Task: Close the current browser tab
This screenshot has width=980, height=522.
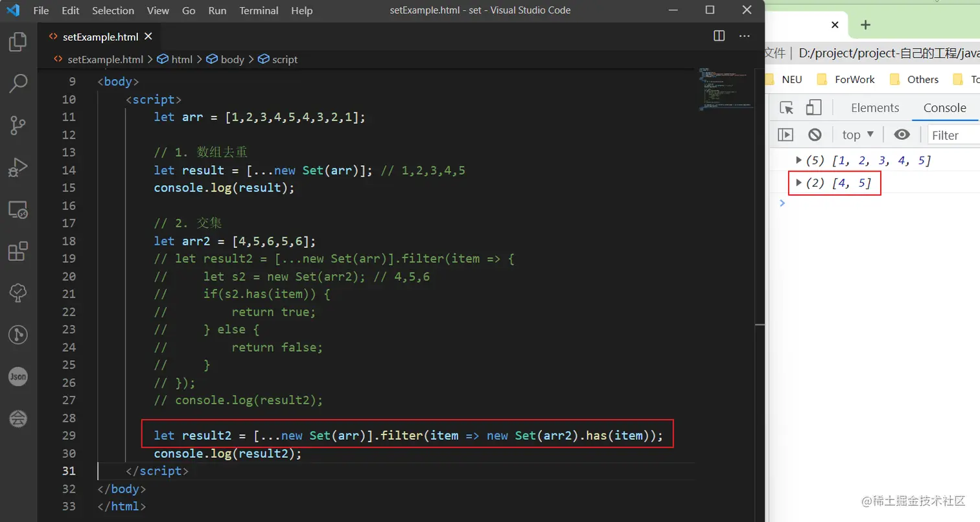Action: pyautogui.click(x=835, y=25)
